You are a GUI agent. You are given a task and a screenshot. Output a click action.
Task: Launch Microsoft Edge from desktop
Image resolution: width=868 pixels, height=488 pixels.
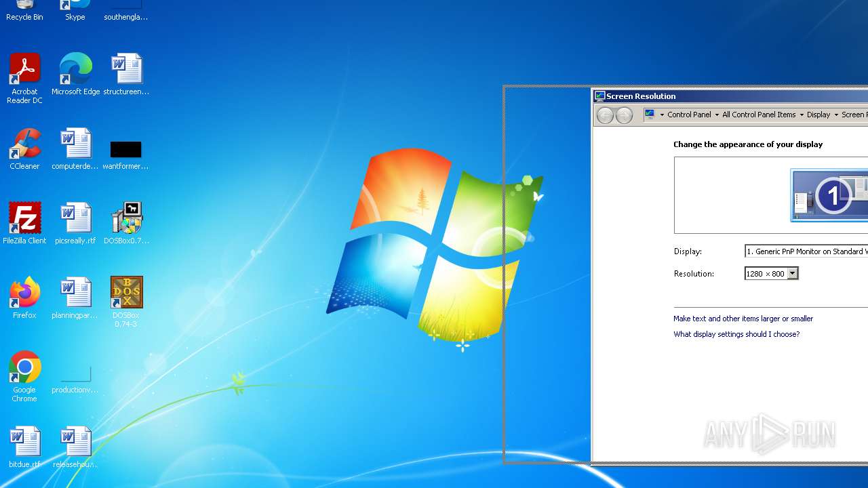[75, 74]
